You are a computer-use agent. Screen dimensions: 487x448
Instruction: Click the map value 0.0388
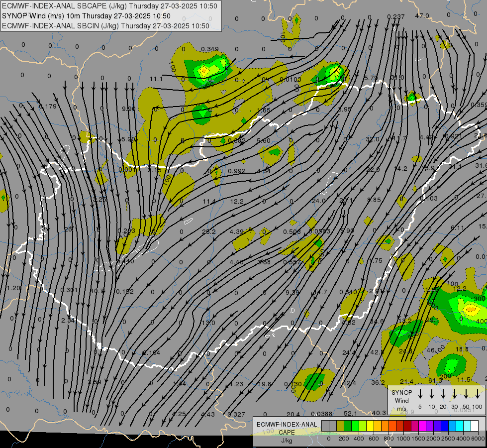click(x=321, y=414)
